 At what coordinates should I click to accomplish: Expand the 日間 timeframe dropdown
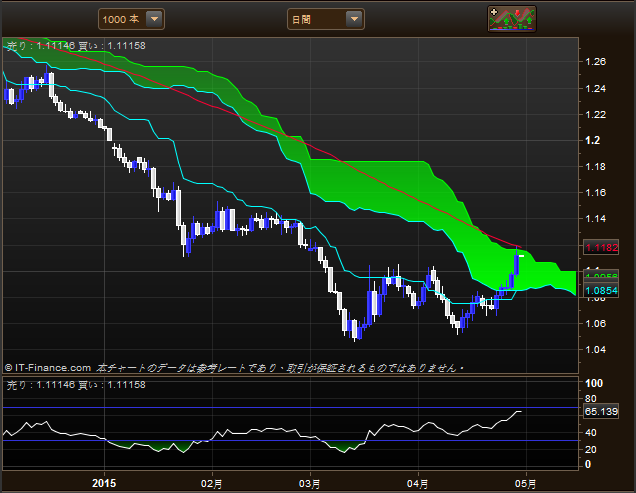(325, 19)
